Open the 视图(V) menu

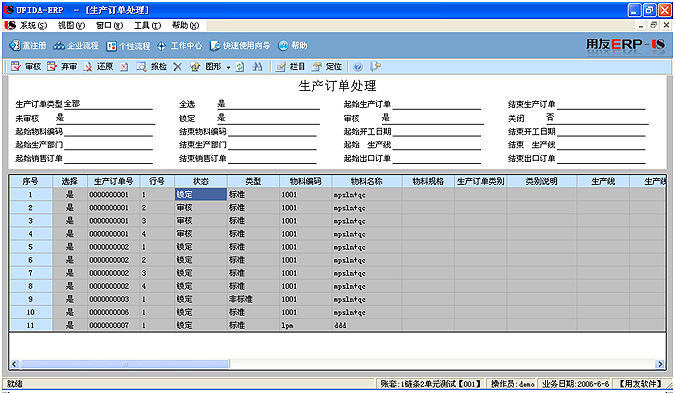71,25
